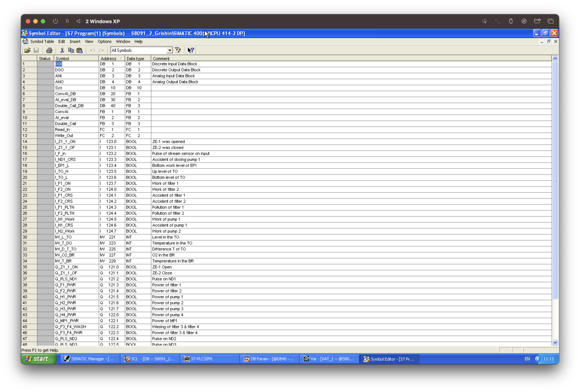The height and width of the screenshot is (392, 580).
Task: Click comment 'Power of MP1'
Action: pyautogui.click(x=164, y=321)
